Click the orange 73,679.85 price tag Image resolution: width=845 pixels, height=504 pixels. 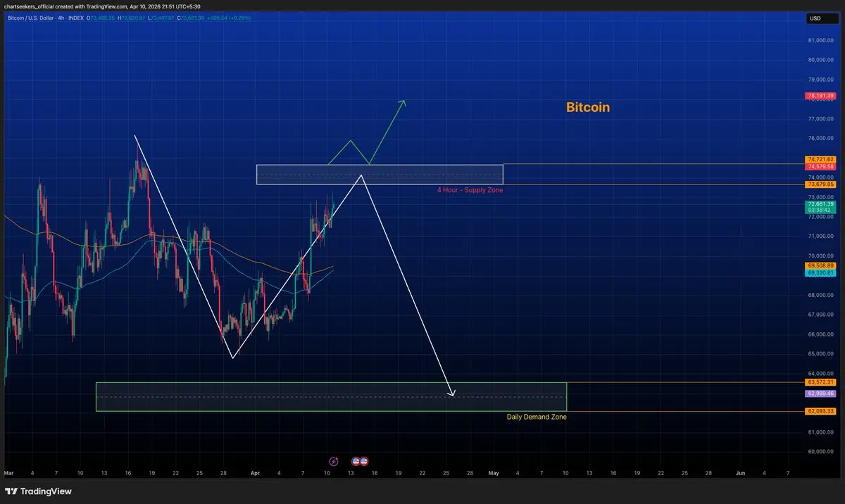point(820,184)
